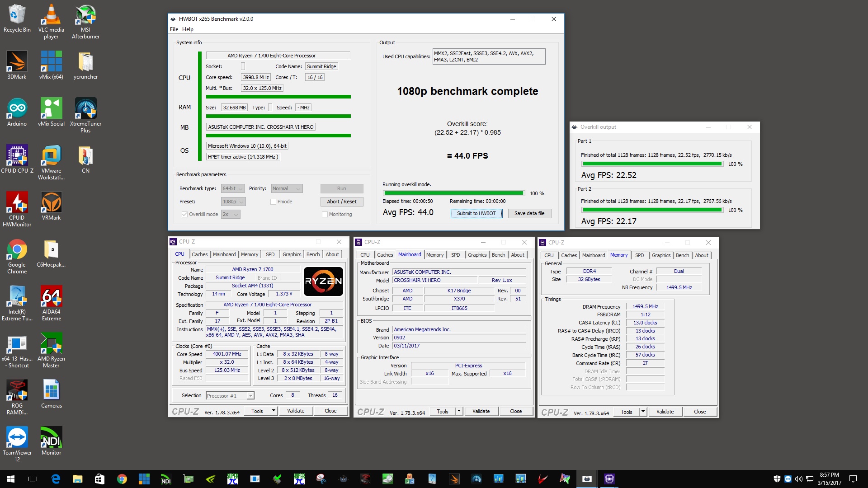The width and height of the screenshot is (868, 488).
Task: Open MSI Afterburner desktop icon
Action: [85, 21]
